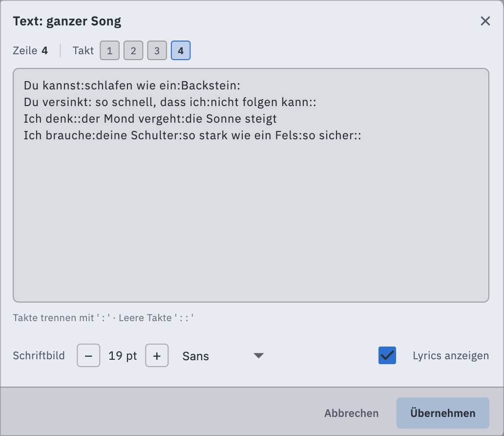Select Takt 4 button
504x436 pixels.
(x=181, y=50)
